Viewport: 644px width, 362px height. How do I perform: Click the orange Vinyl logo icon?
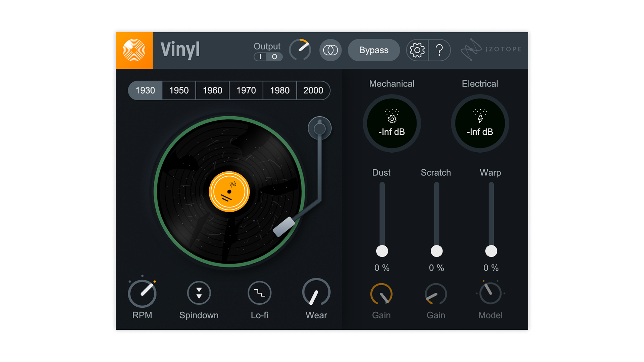point(134,50)
